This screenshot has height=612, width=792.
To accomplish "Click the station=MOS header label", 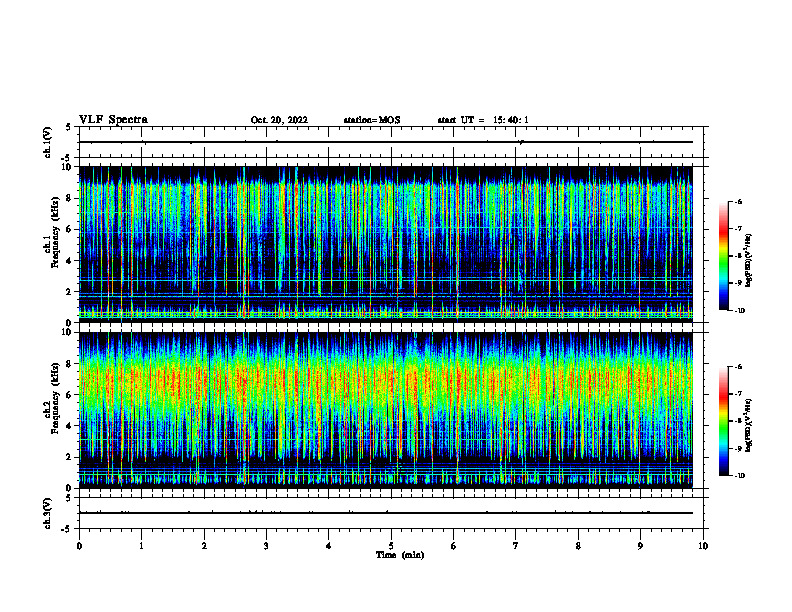I will point(372,120).
